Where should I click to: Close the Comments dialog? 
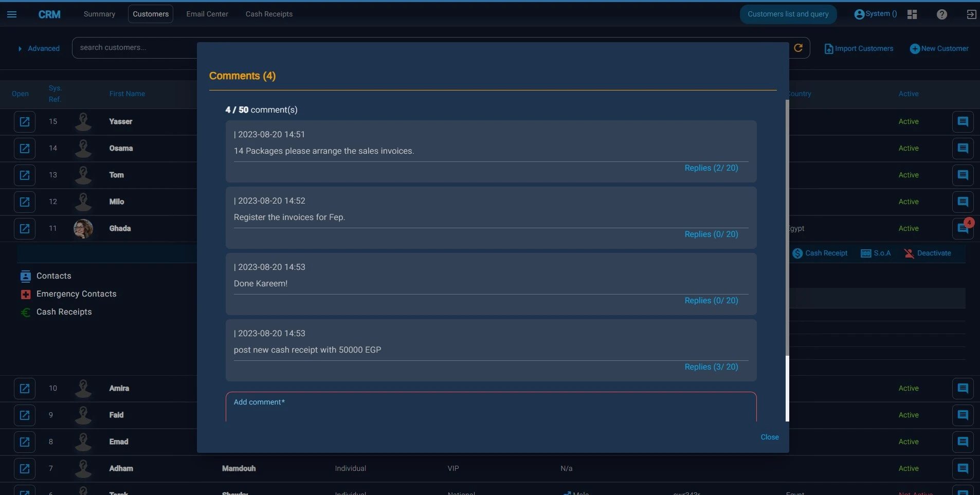(770, 437)
